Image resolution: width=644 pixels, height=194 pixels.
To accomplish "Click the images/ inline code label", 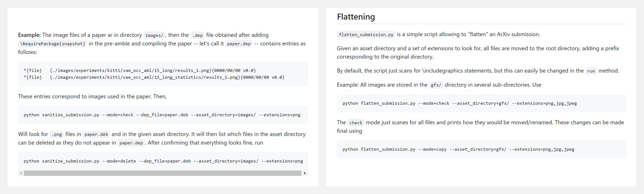I will point(154,35).
